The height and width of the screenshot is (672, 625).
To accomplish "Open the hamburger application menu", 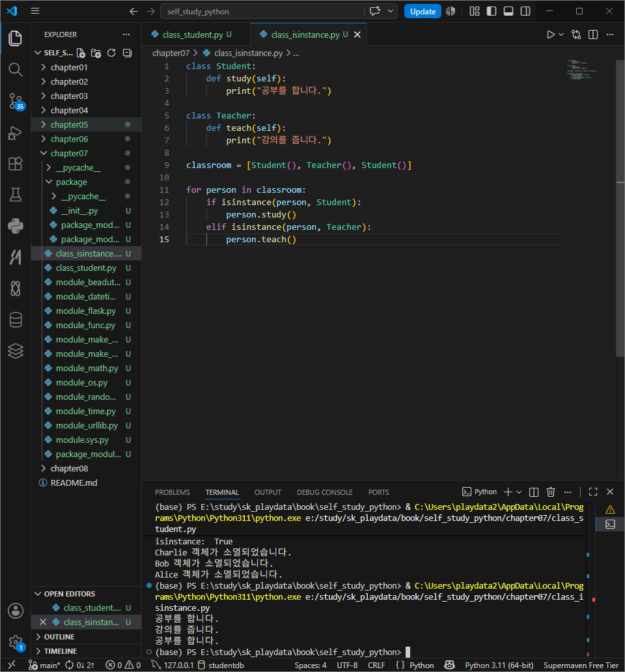I will (35, 11).
